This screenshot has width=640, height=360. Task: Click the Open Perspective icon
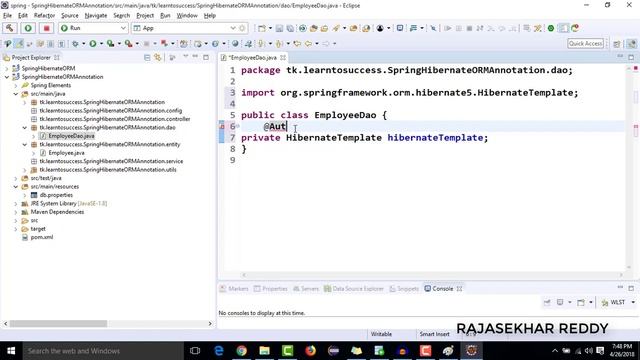point(617,44)
